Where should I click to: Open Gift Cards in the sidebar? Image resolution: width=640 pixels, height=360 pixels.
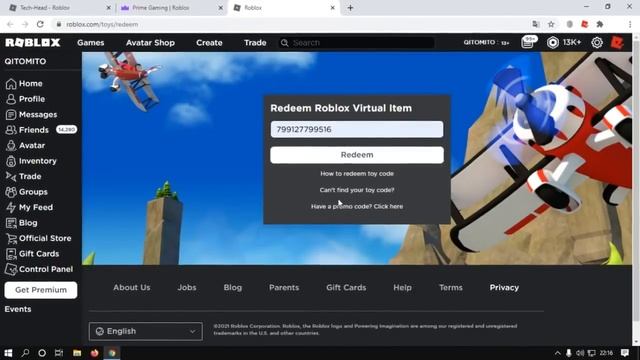(x=32, y=254)
